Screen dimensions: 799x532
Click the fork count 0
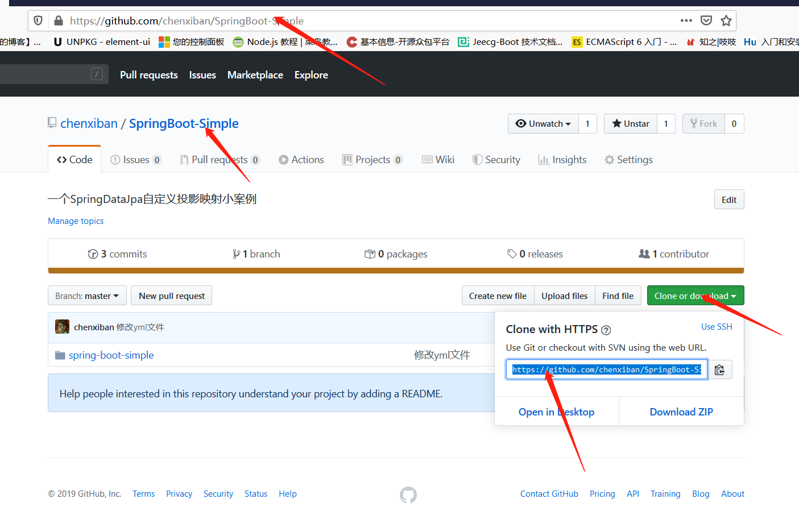[734, 124]
